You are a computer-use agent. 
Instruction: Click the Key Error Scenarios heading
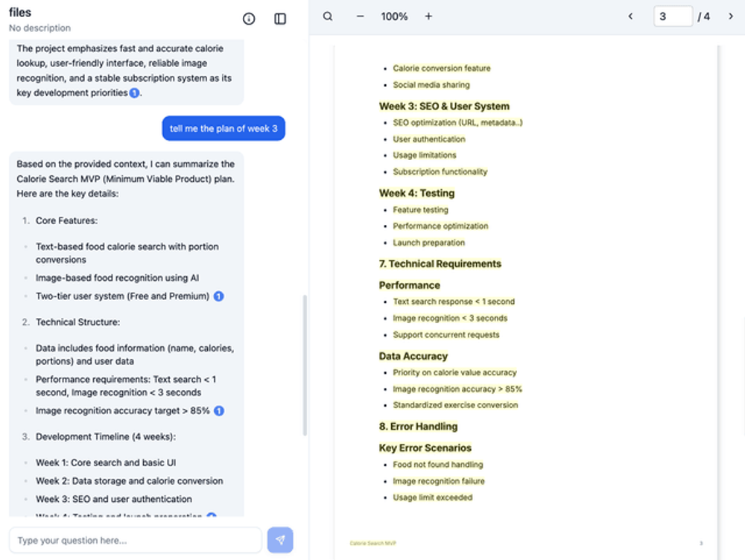(x=425, y=448)
